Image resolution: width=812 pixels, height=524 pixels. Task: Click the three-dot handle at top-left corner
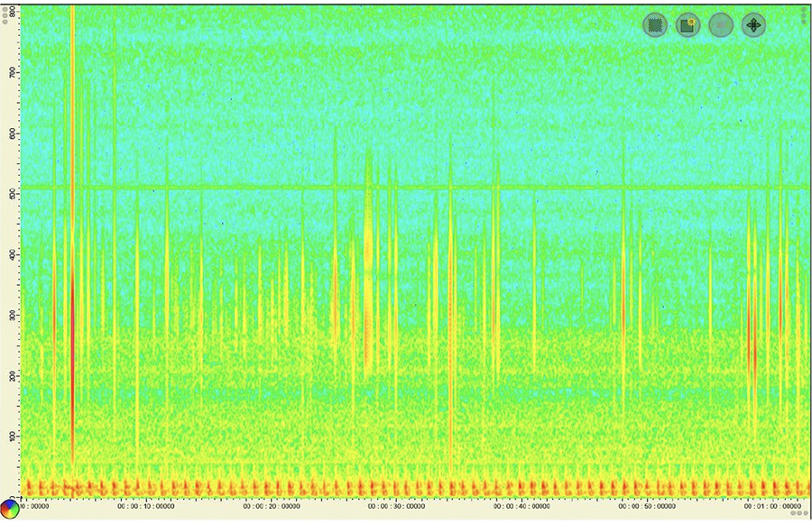(x=5, y=9)
